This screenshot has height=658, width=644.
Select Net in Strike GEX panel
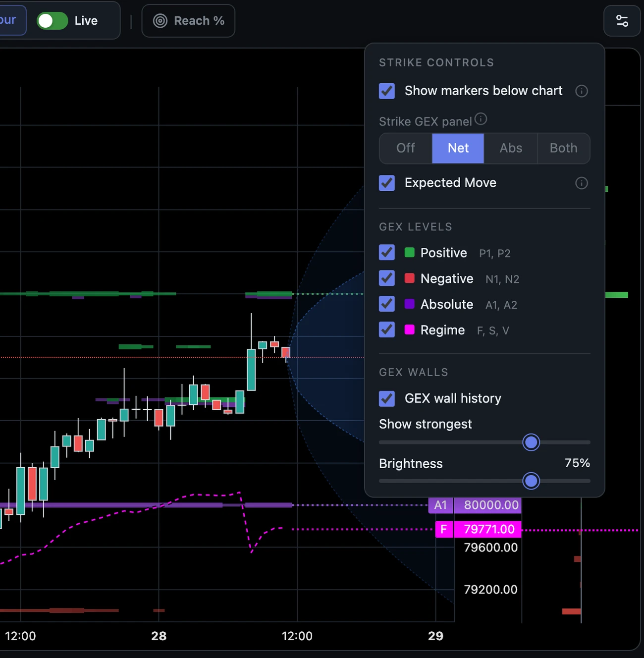click(458, 148)
